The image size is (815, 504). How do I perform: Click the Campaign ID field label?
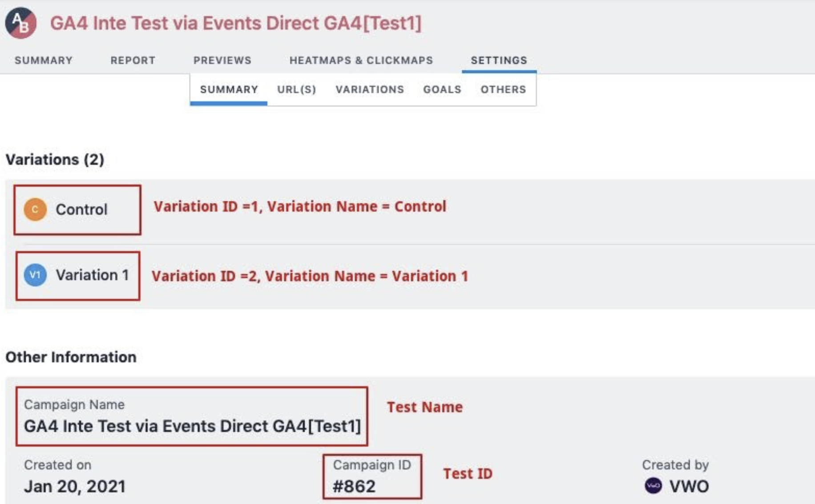pyautogui.click(x=372, y=465)
